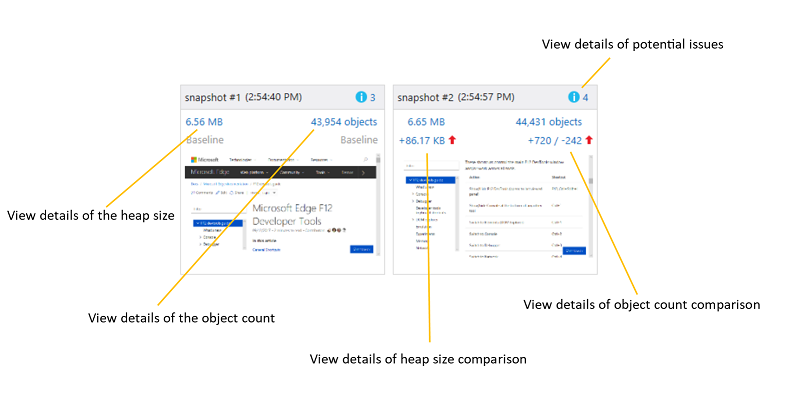Select the snapshot #1 page thumbnail
The width and height of the screenshot is (805, 399).
pyautogui.click(x=282, y=204)
